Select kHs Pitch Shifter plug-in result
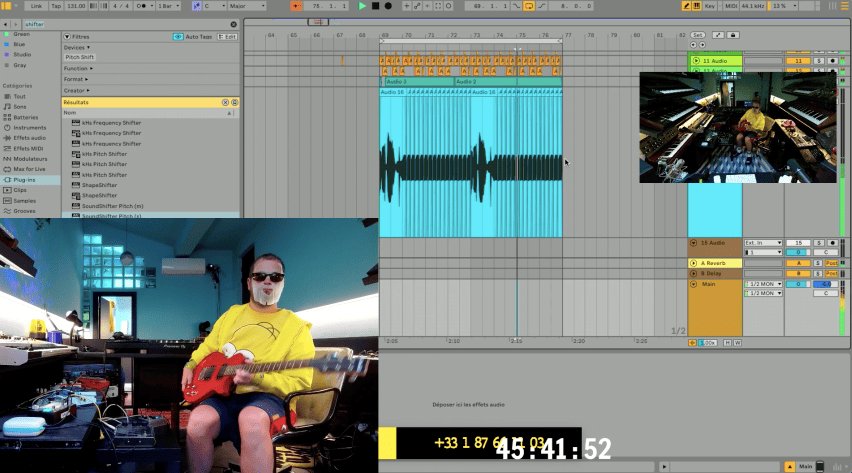Image resolution: width=852 pixels, height=473 pixels. click(104, 154)
